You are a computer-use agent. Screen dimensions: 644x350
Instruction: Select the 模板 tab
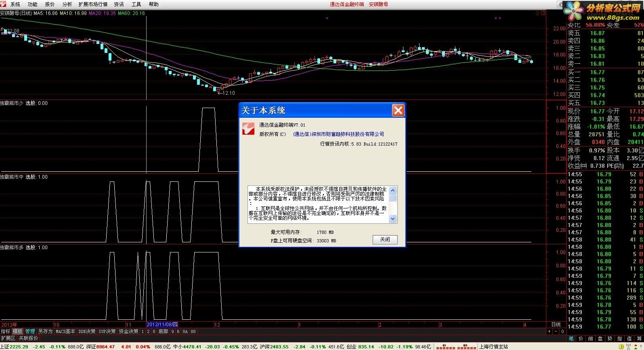pyautogui.click(x=18, y=331)
